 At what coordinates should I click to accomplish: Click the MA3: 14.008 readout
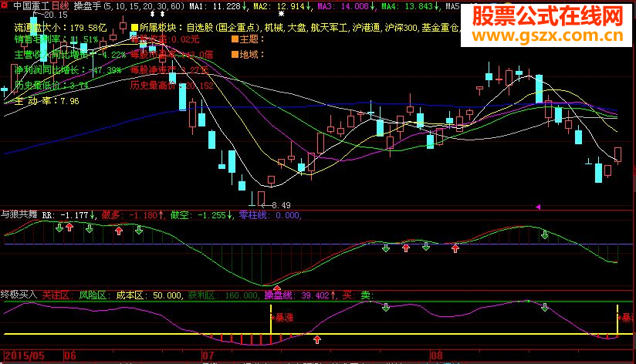[x=343, y=6]
